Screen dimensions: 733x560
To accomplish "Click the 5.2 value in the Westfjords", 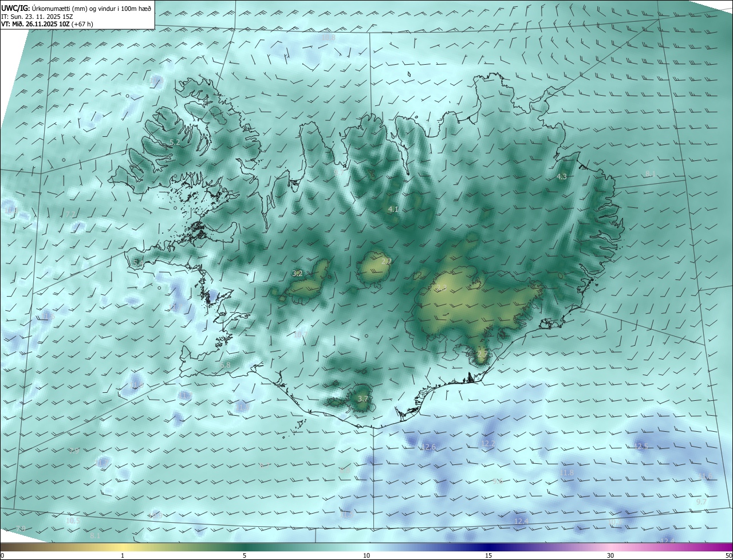I will pos(175,142).
